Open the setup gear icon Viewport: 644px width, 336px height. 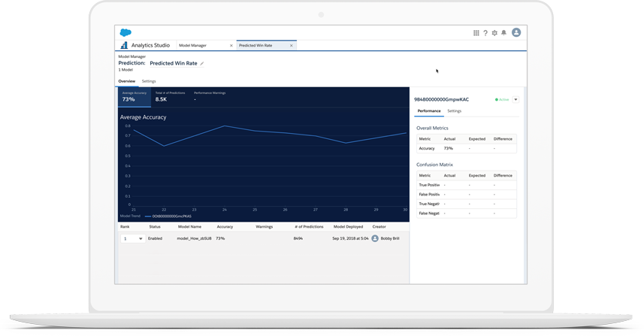(494, 33)
